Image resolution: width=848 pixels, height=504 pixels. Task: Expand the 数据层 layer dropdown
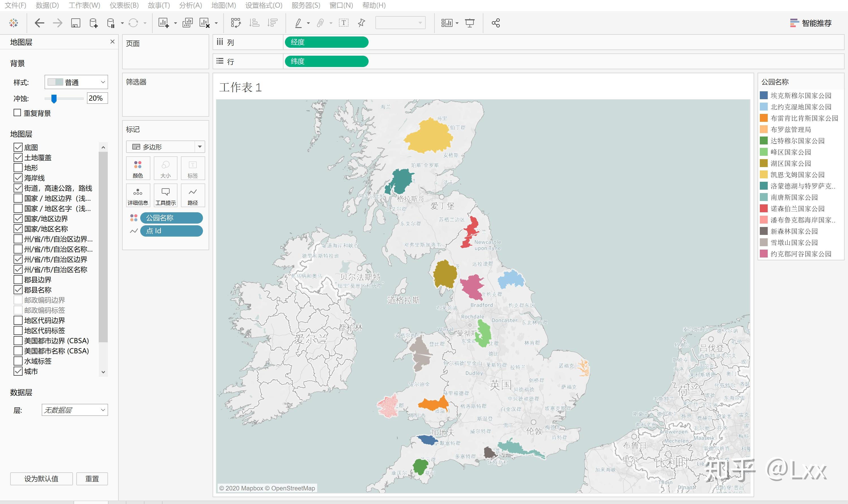[x=75, y=410]
